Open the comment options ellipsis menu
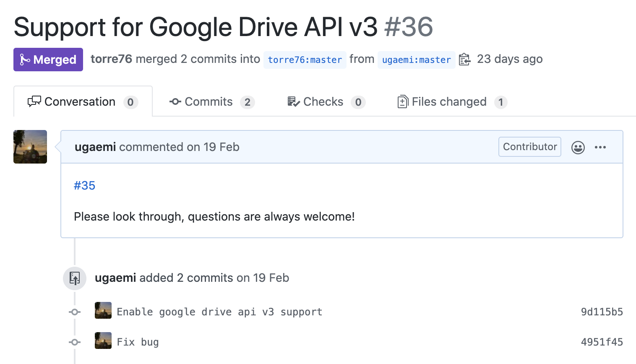This screenshot has height=364, width=636. (600, 147)
